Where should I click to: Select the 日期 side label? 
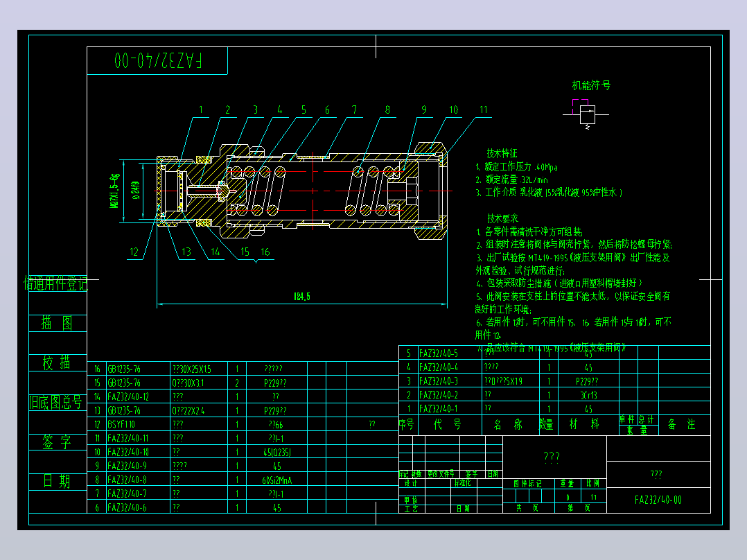tap(57, 482)
